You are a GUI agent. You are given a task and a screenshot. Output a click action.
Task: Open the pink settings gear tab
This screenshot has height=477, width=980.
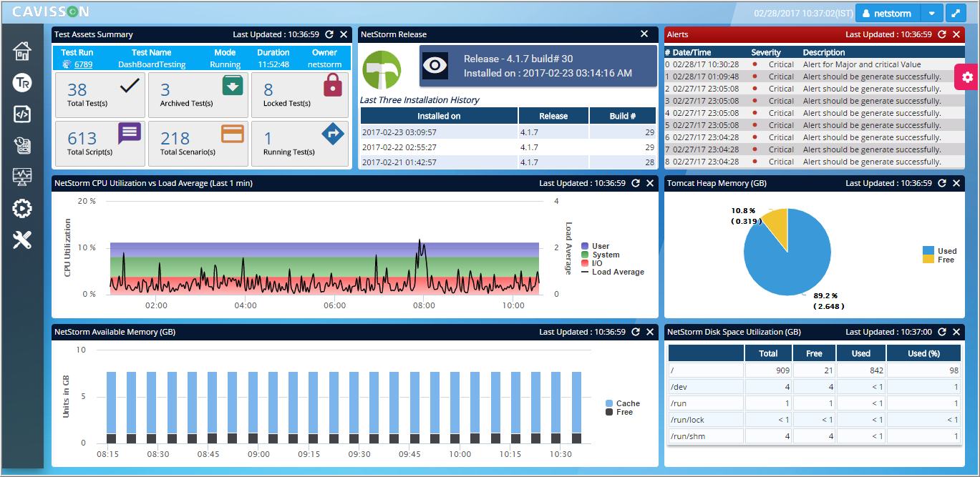(x=967, y=77)
